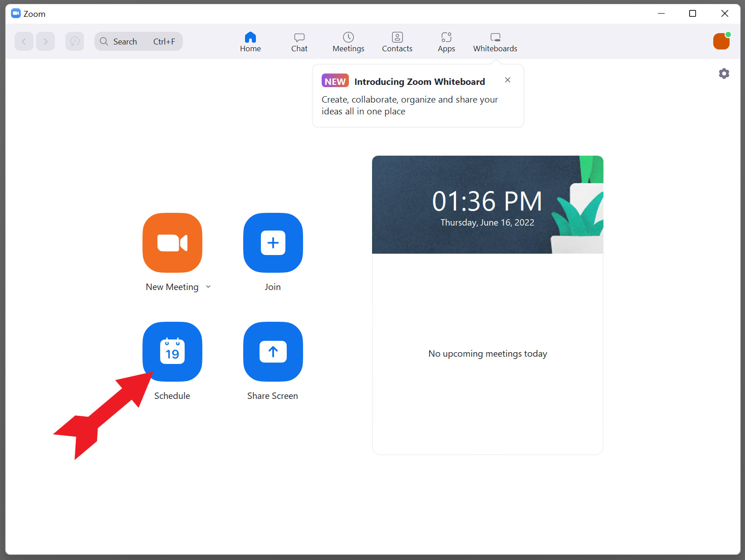Open the Contacts tab
745x560 pixels.
(x=397, y=42)
